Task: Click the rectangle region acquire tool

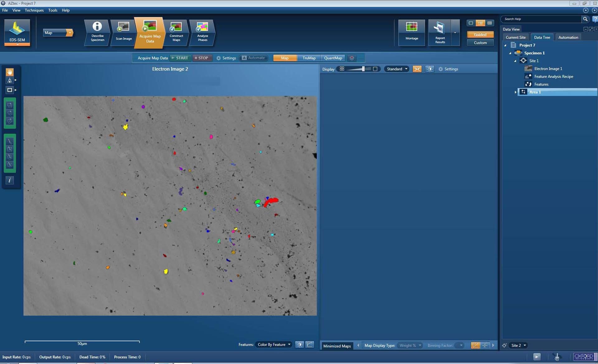Action: click(10, 105)
